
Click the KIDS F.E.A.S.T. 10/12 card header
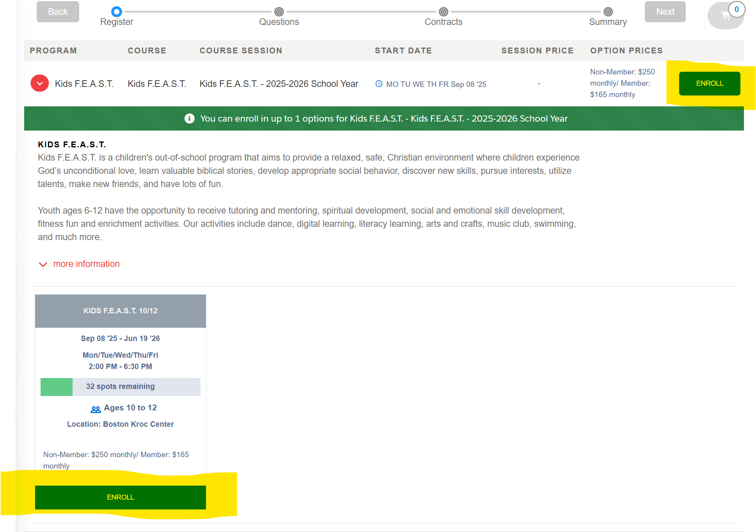click(x=120, y=311)
